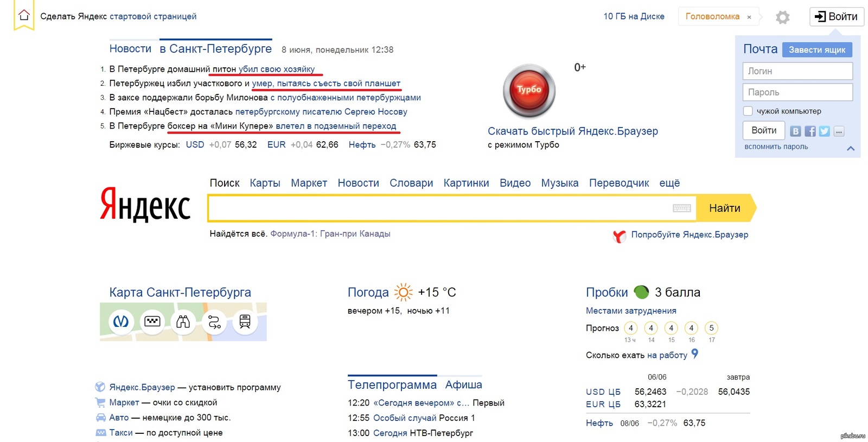Log in via VKontakte icon
The width and height of the screenshot is (868, 442).
click(x=795, y=131)
